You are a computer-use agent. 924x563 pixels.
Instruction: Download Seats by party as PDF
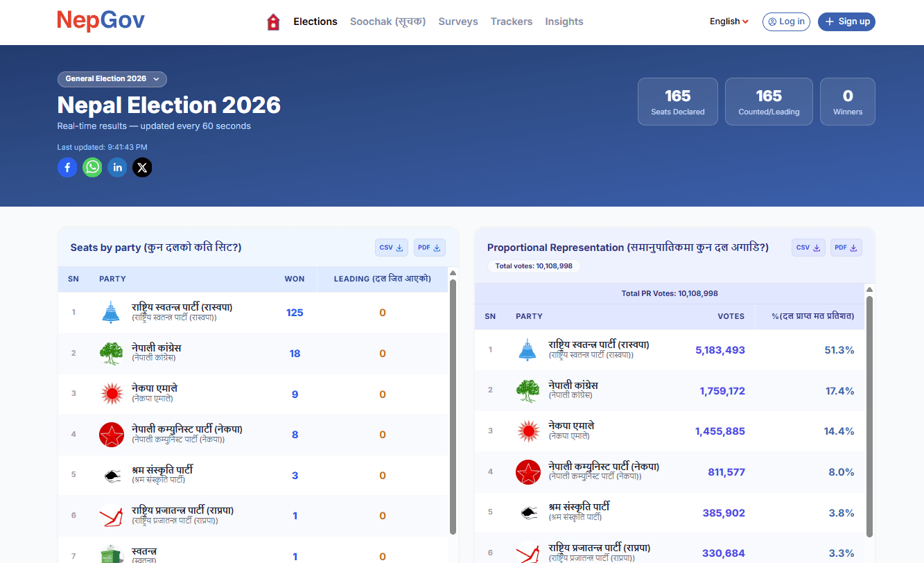coord(430,248)
